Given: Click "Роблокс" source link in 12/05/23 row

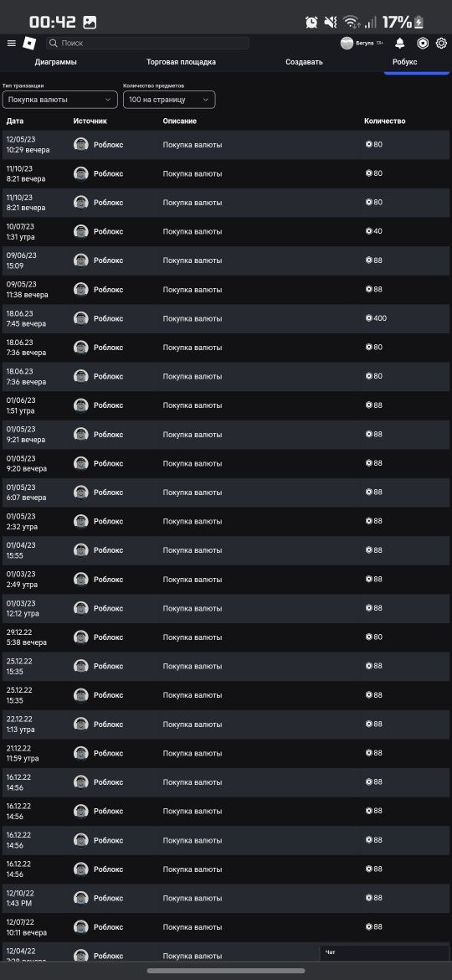Looking at the screenshot, I should click(109, 144).
